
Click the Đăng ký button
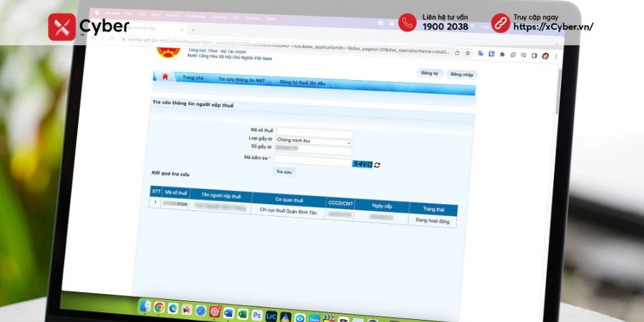point(430,73)
